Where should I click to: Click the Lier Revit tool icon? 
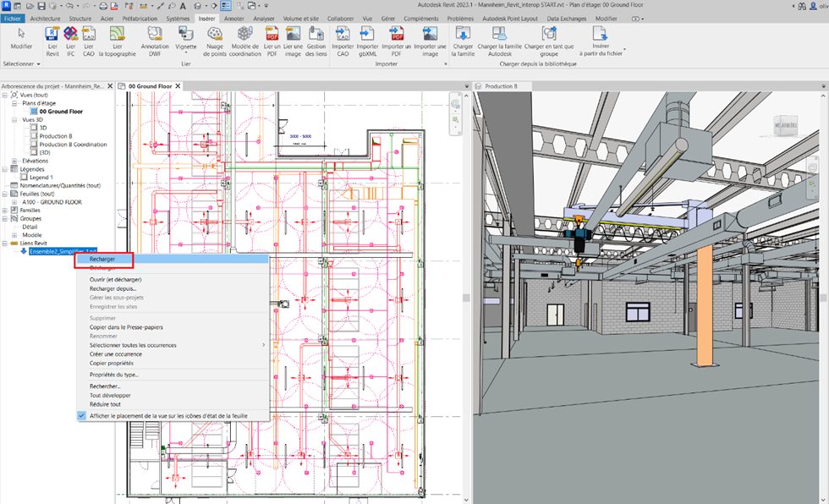point(52,35)
